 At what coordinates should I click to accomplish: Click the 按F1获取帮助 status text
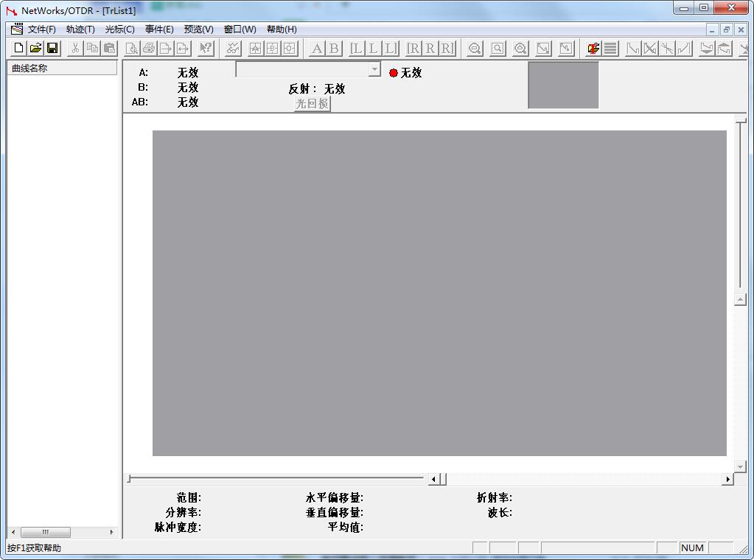(x=34, y=548)
